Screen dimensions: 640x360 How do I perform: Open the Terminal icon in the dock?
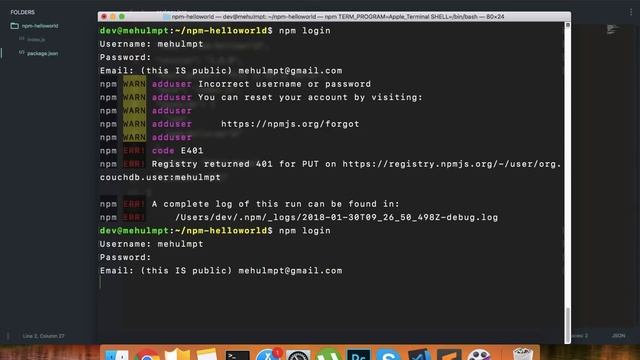coord(238,355)
